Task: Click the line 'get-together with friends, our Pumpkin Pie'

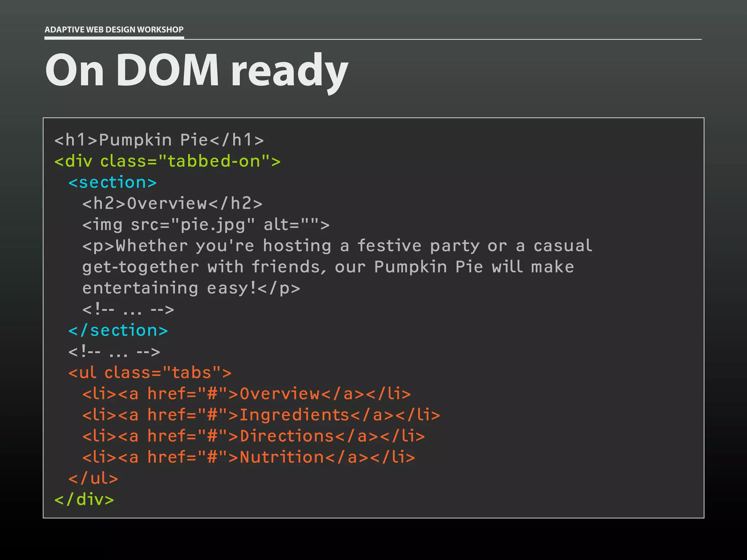Action: pos(328,267)
